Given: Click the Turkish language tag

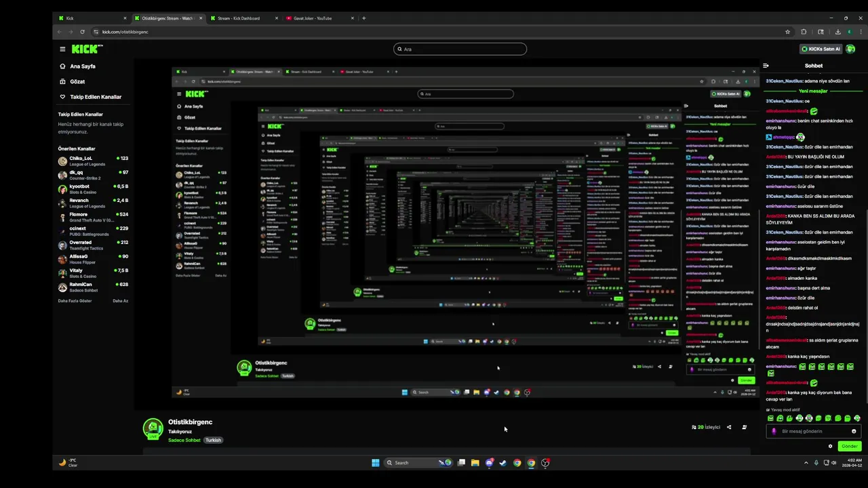Looking at the screenshot, I should (x=214, y=440).
